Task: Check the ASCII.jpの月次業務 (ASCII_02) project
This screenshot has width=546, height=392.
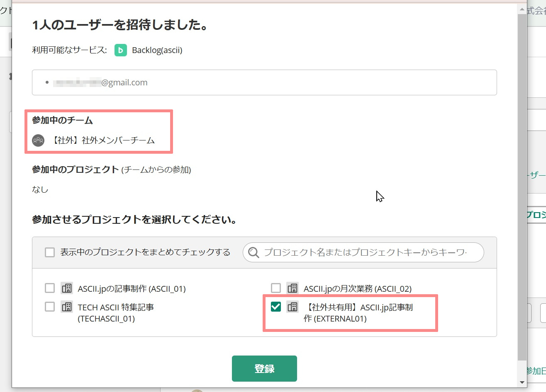Action: coord(276,288)
